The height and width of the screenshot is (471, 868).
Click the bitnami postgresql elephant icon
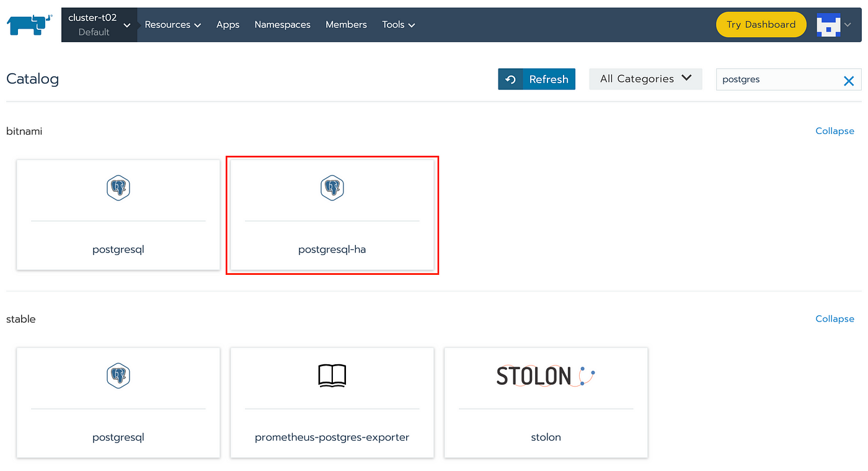pos(118,187)
